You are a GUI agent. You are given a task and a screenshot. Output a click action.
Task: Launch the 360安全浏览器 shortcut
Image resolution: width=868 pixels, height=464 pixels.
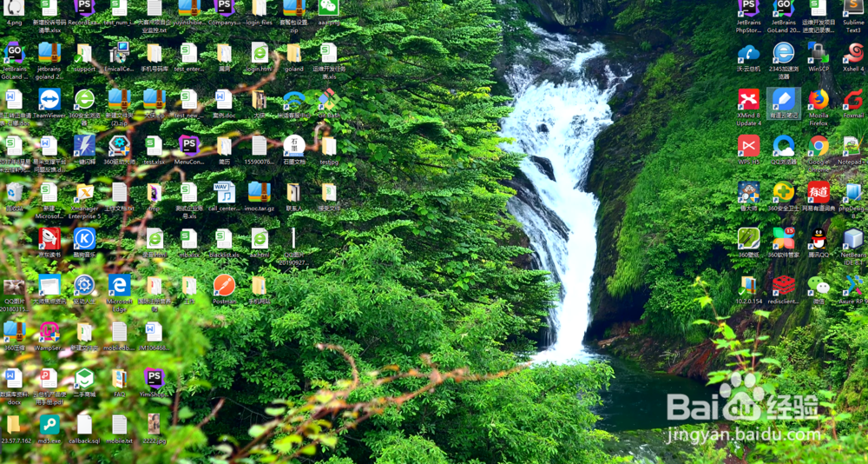coord(85,99)
